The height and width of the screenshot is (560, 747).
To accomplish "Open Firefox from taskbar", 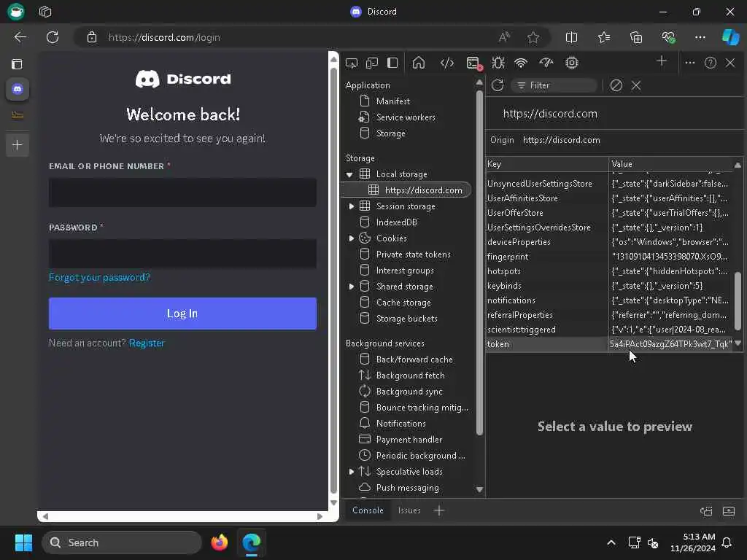I will click(x=219, y=542).
